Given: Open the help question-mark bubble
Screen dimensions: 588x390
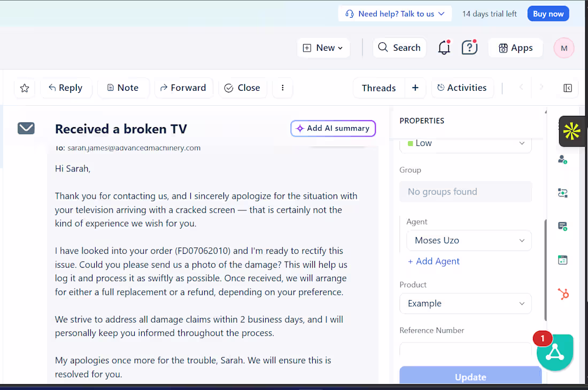Looking at the screenshot, I should click(x=469, y=48).
